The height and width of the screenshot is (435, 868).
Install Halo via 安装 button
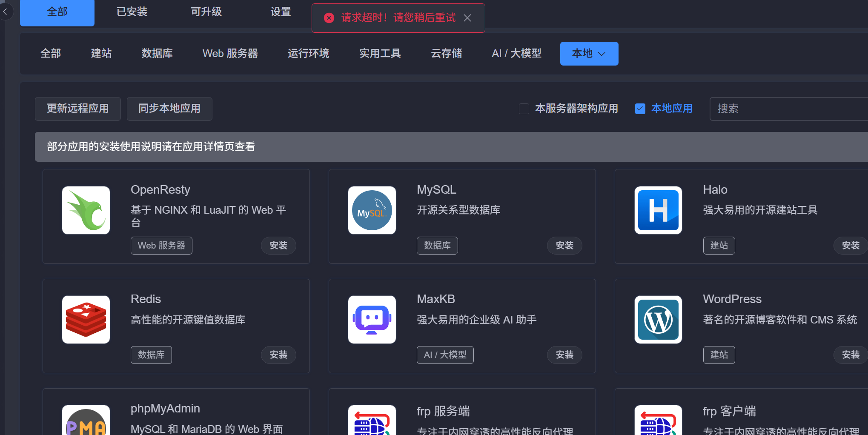coord(851,246)
